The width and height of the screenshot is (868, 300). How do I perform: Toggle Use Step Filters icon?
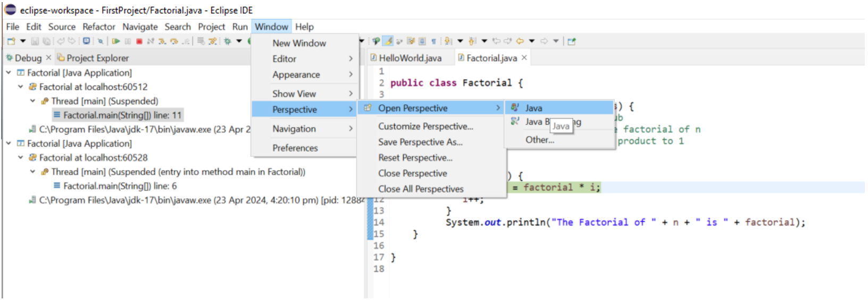coord(212,41)
